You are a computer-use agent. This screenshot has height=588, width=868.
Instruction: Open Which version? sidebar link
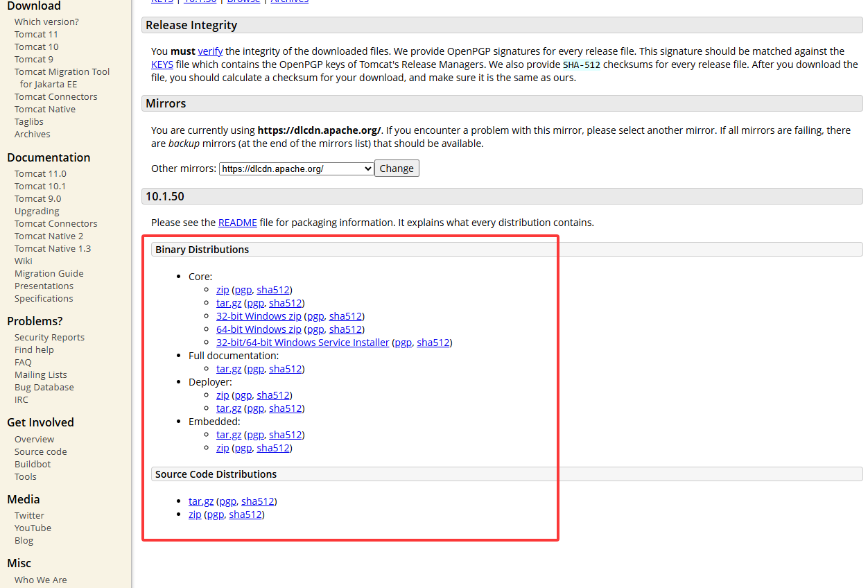(46, 22)
